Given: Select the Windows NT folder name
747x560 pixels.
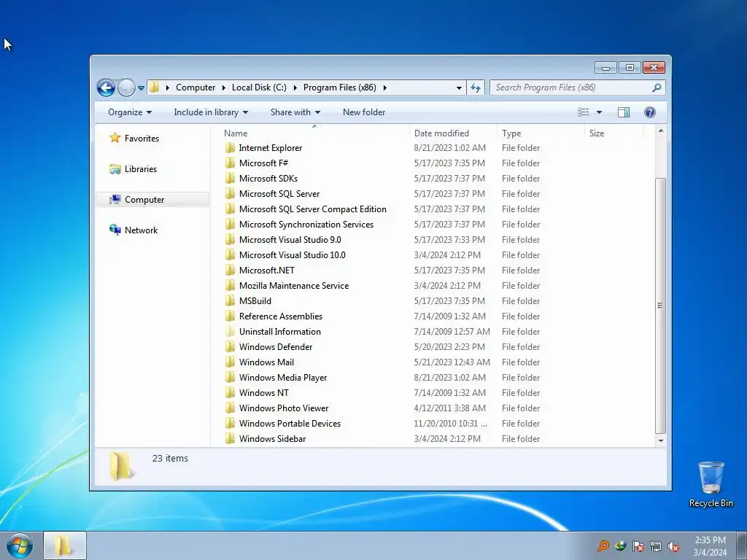Looking at the screenshot, I should click(264, 393).
